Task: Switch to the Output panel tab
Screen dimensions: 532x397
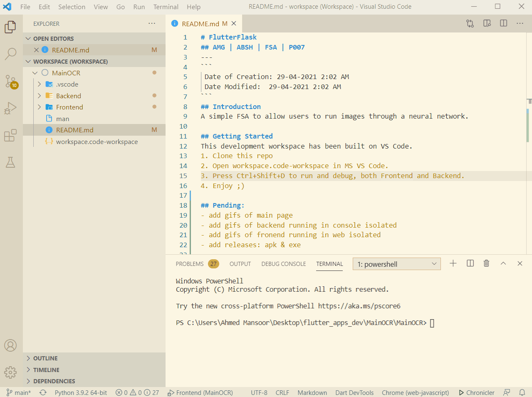Action: [240, 264]
